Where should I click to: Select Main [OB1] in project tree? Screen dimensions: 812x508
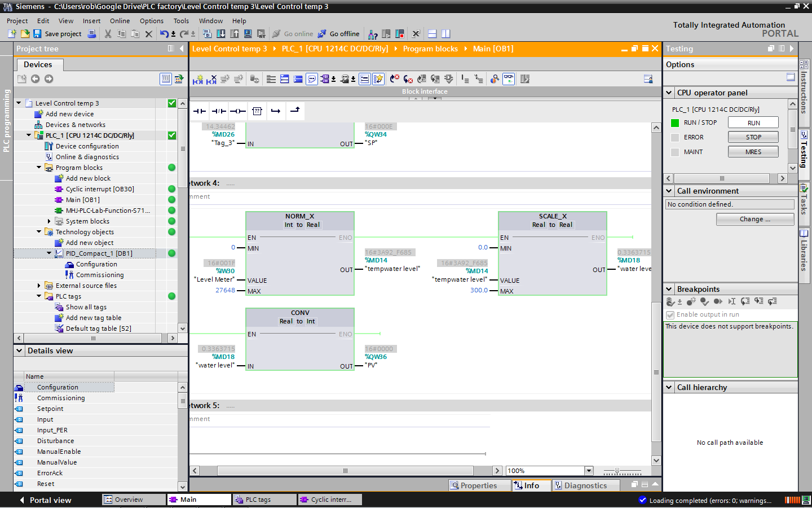(82, 200)
